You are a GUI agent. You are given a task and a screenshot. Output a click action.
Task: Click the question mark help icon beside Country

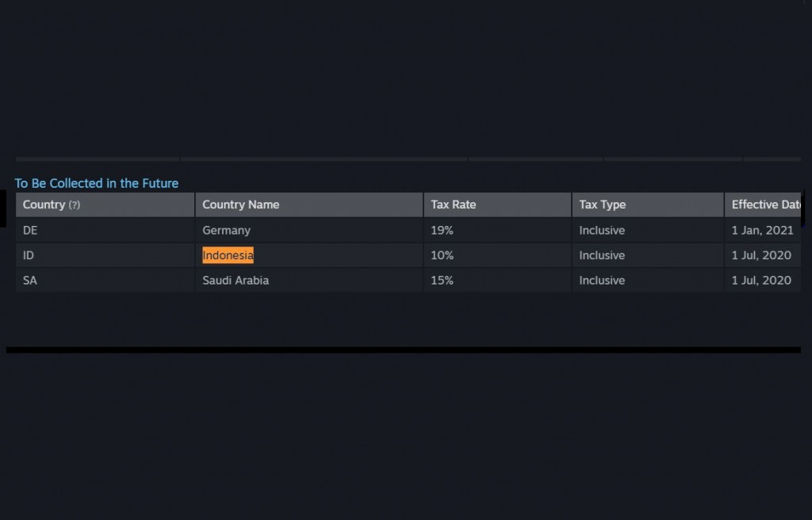[x=75, y=205]
